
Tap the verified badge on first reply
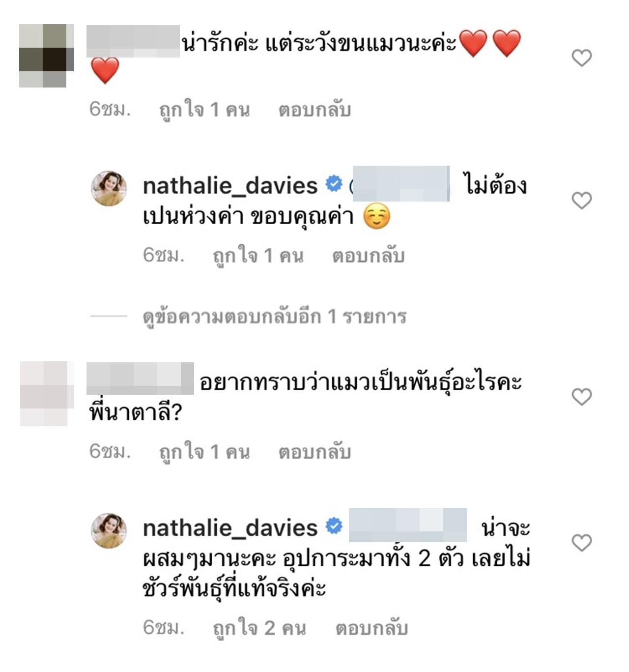coord(334,184)
